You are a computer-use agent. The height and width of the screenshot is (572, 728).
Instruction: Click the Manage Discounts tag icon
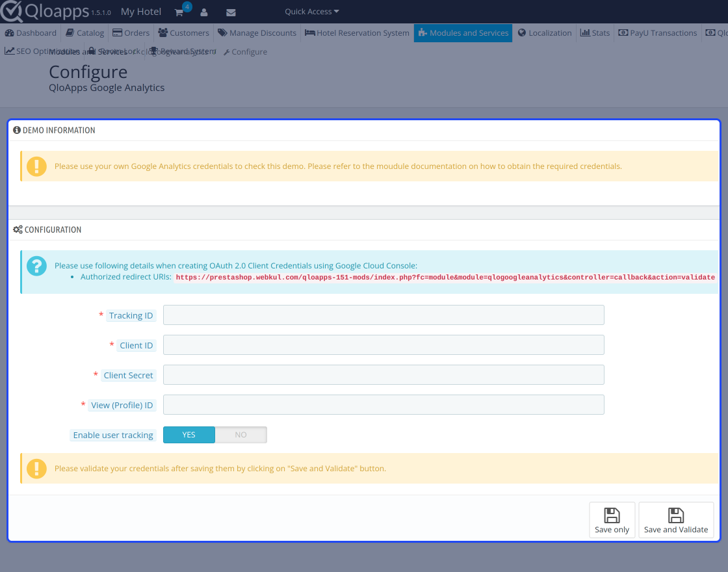pos(222,32)
